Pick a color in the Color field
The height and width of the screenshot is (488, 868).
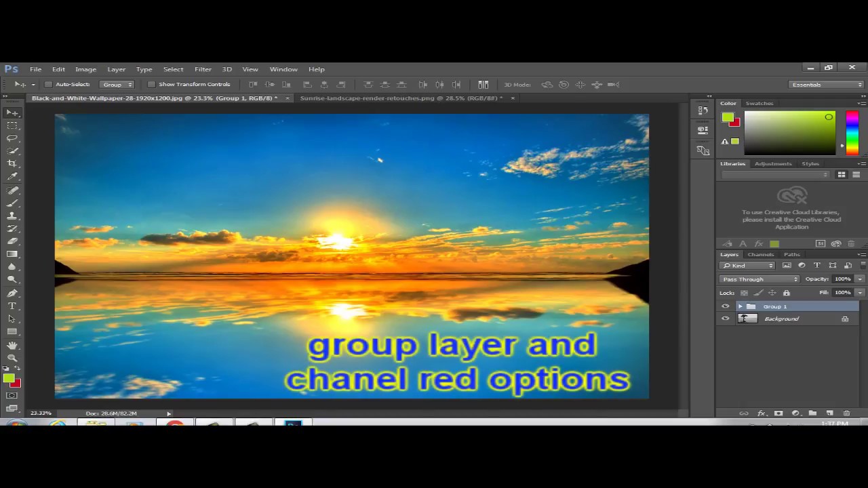(790, 133)
